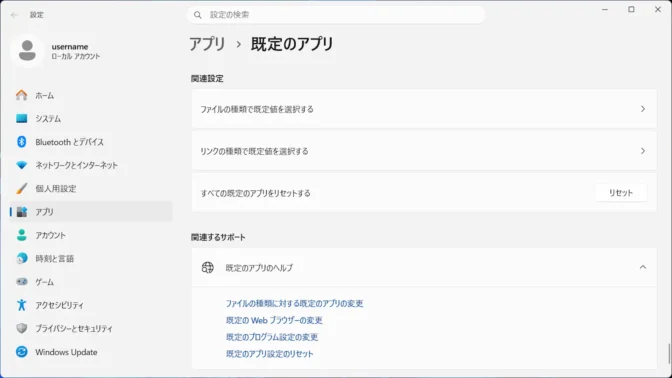The image size is (672, 378).
Task: Maximize the Settings window
Action: pyautogui.click(x=631, y=9)
